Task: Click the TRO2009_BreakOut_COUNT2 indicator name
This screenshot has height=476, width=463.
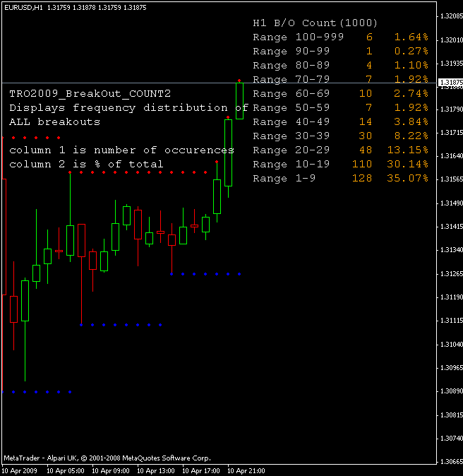Action: [90, 93]
